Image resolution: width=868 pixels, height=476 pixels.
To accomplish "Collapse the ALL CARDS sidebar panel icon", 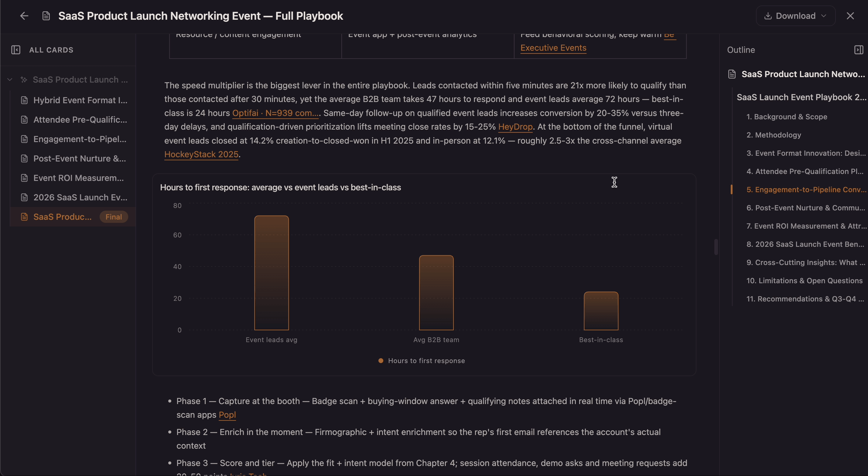I will [x=16, y=50].
